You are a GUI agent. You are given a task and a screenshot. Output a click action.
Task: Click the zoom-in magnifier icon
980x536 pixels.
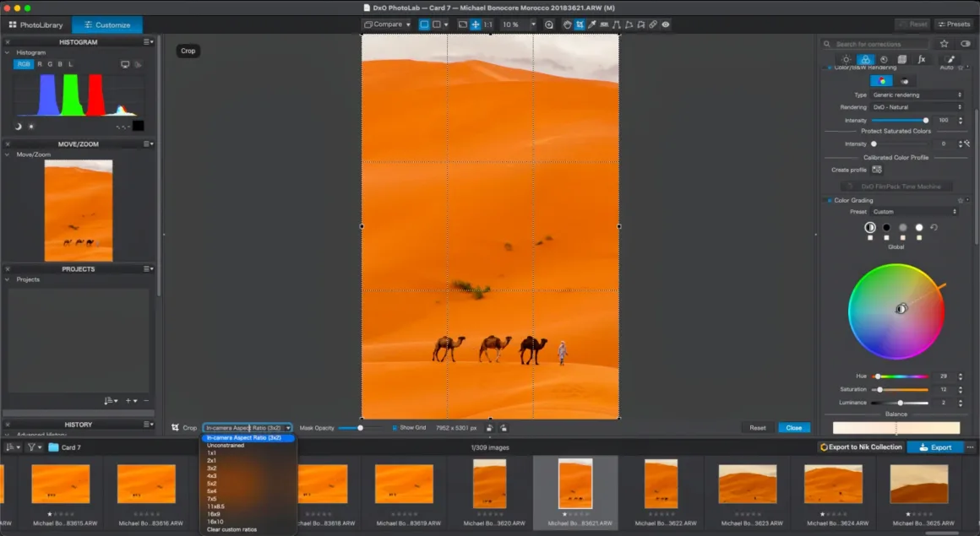pos(549,24)
